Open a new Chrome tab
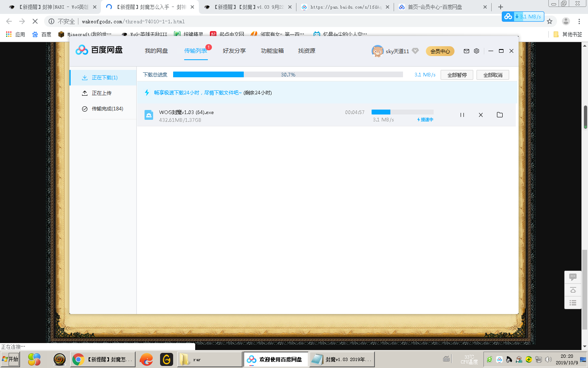This screenshot has height=368, width=588. click(501, 7)
